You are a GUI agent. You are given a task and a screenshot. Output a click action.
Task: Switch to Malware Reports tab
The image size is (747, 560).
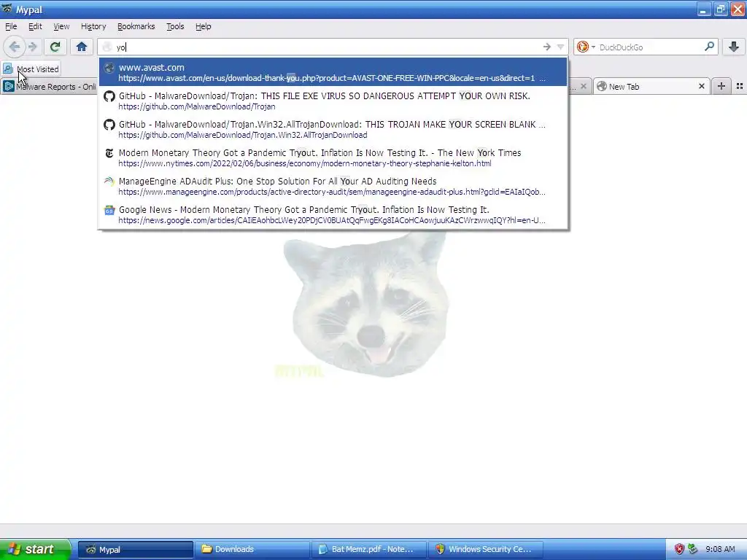tap(49, 87)
